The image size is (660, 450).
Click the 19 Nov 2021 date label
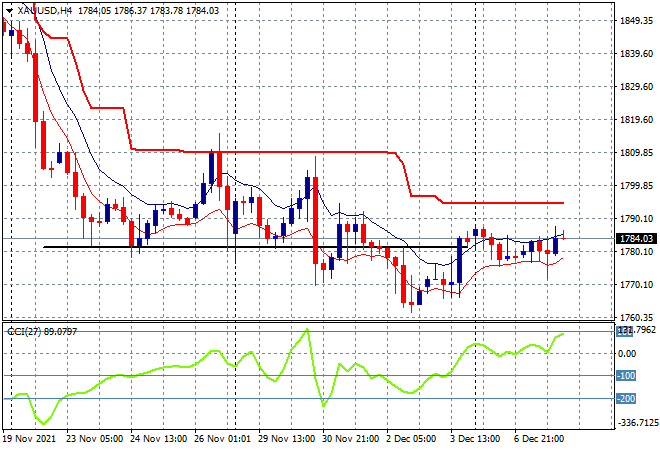(29, 439)
